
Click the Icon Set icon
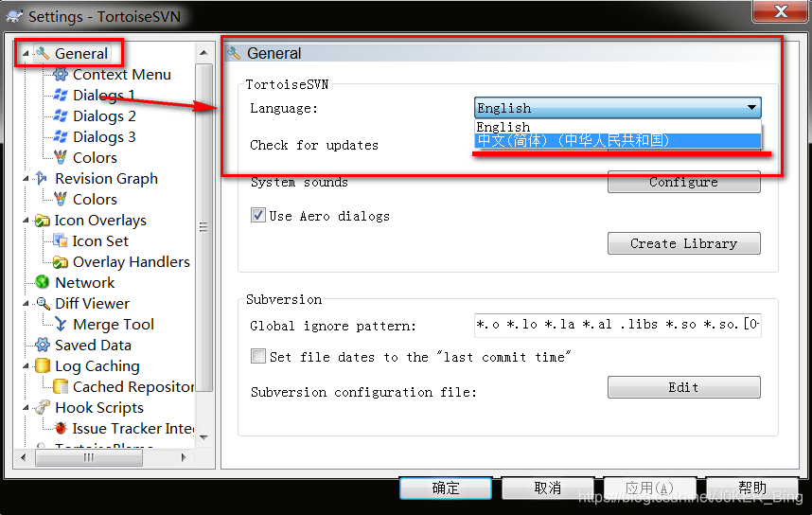tap(61, 240)
